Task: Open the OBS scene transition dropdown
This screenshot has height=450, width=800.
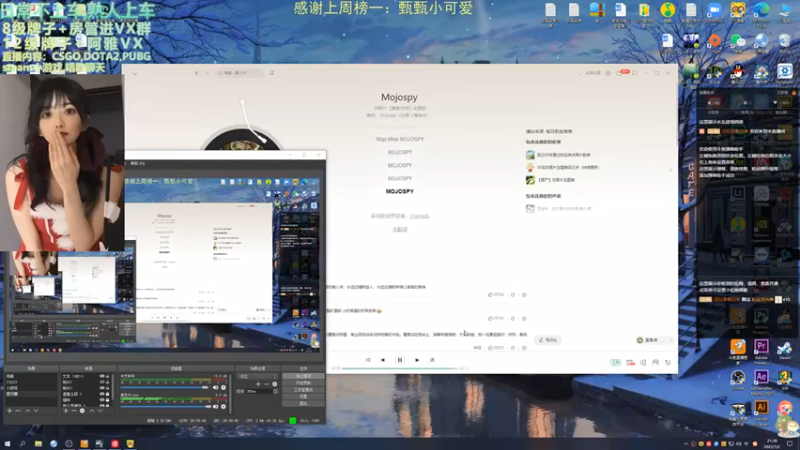Action: (258, 376)
